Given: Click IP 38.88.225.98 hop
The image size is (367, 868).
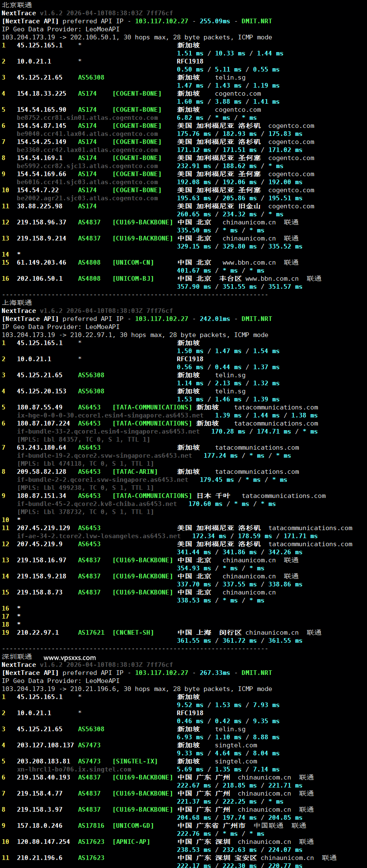Looking at the screenshot, I should 40,206.
